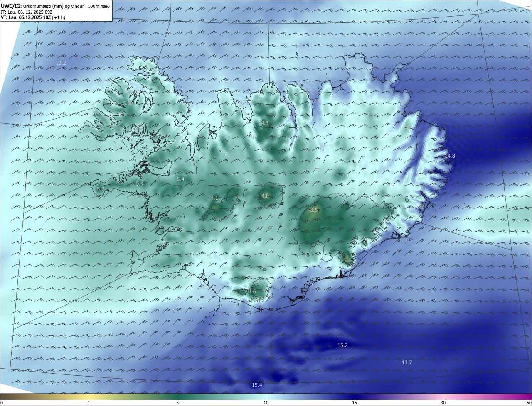Image resolution: width=532 pixels, height=406 pixels.
Task: Click the 1 tick on the color scale
Action: pyautogui.click(x=89, y=403)
